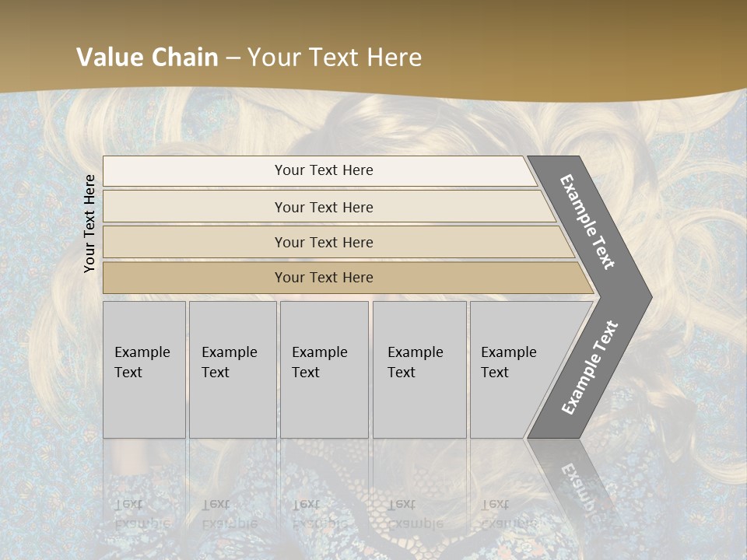Image resolution: width=747 pixels, height=560 pixels.
Task: Click the lower "Example Text" on dark chevron
Action: (590, 367)
